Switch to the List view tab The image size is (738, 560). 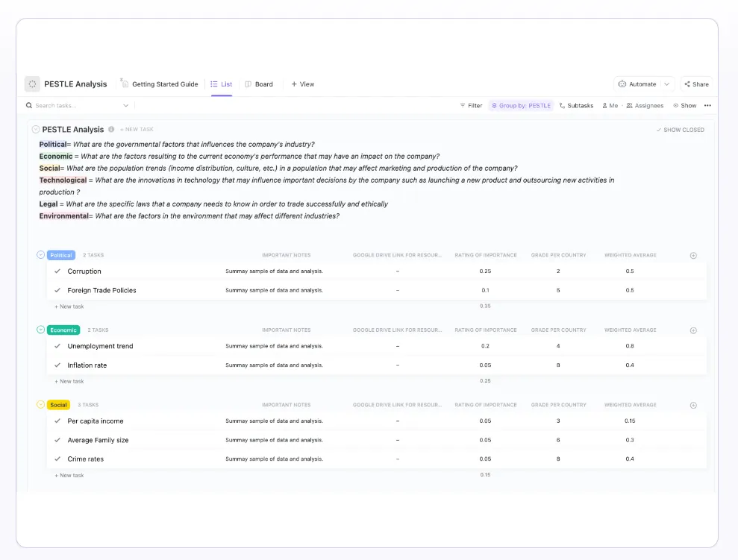[x=221, y=84]
